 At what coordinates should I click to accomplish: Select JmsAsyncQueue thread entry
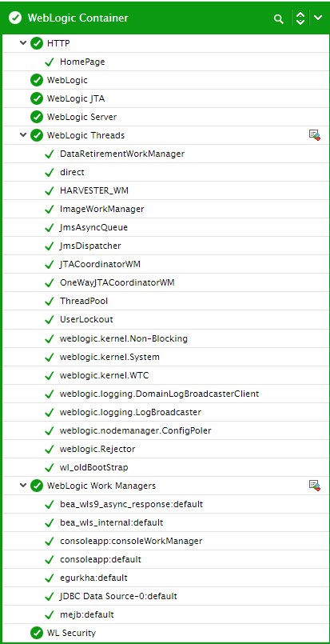94,227
